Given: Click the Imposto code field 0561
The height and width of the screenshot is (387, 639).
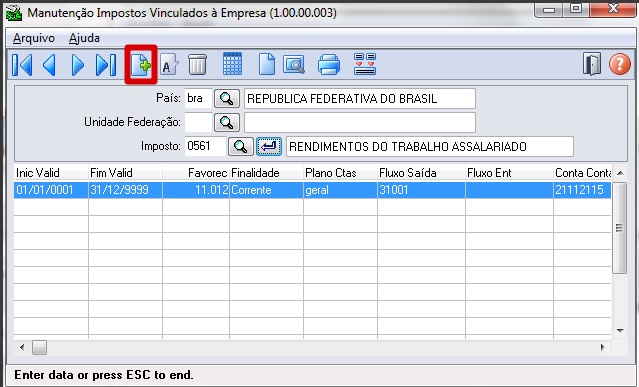Looking at the screenshot, I should click(x=205, y=146).
